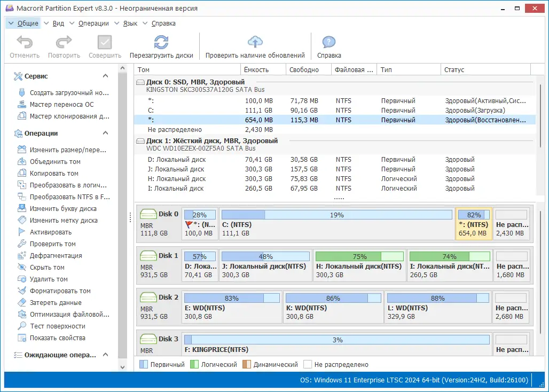This screenshot has width=549, height=392.
Task: Select the C: (NTFS) partition bar on Disk 0
Action: [336, 223]
